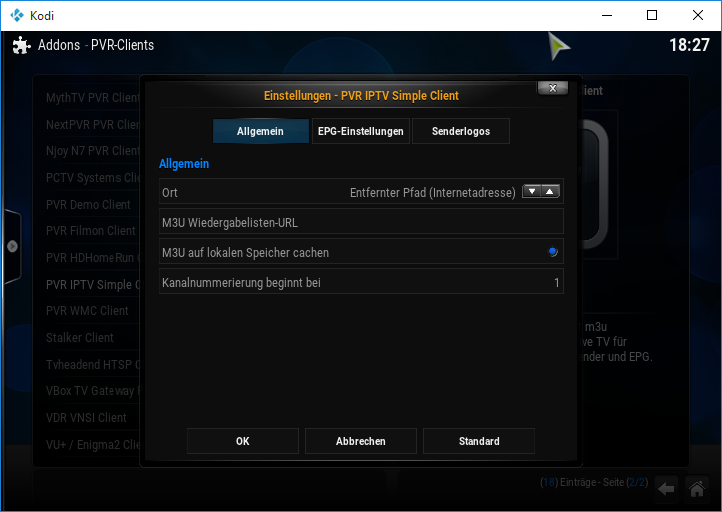The image size is (722, 512).
Task: Close the settings dialog with the X
Action: [553, 88]
